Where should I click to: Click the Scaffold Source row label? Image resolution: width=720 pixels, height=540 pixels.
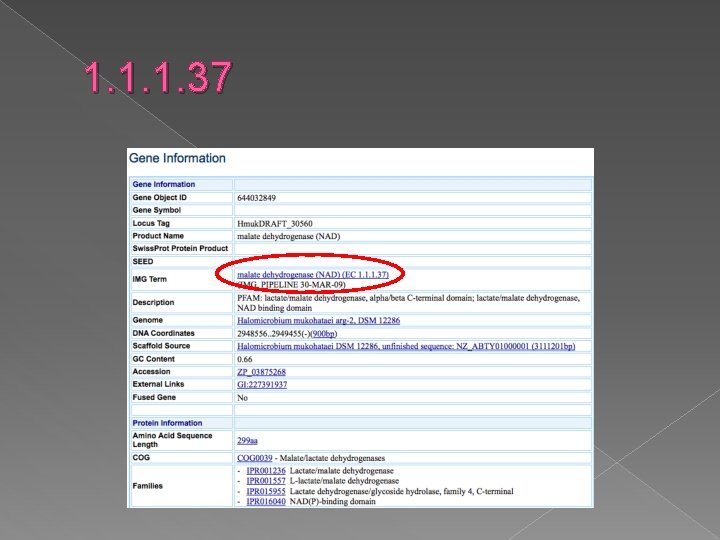pos(161,346)
